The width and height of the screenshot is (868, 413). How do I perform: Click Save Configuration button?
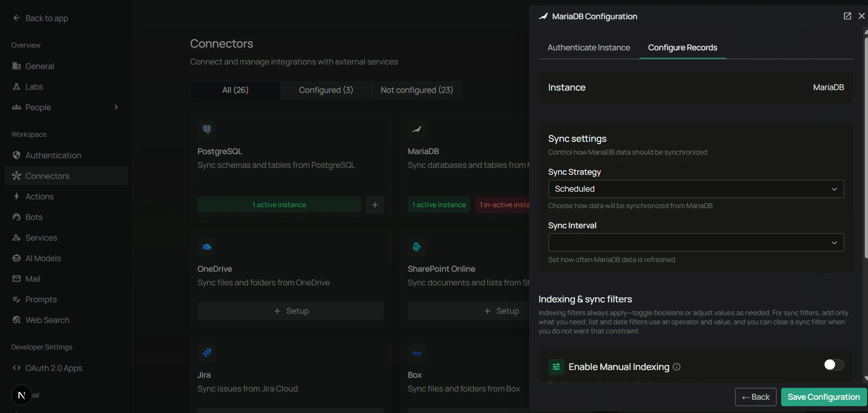pyautogui.click(x=823, y=397)
